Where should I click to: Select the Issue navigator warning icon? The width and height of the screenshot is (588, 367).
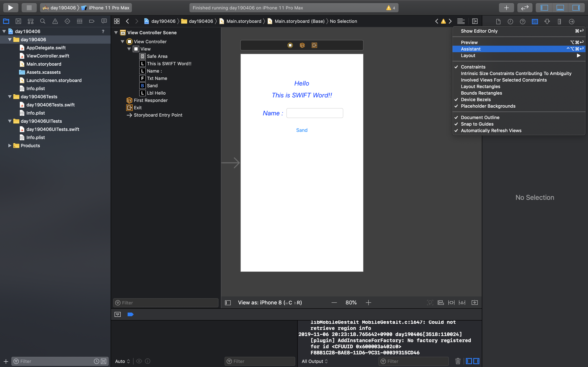point(55,21)
